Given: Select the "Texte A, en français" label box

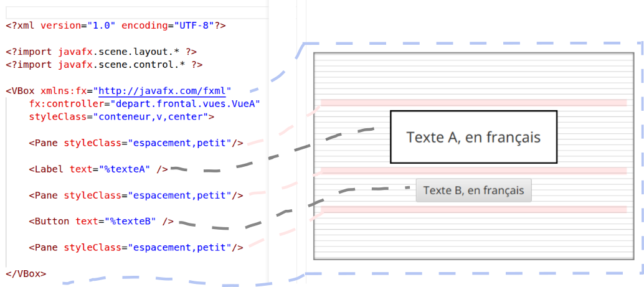Looking at the screenshot, I should coord(473,137).
